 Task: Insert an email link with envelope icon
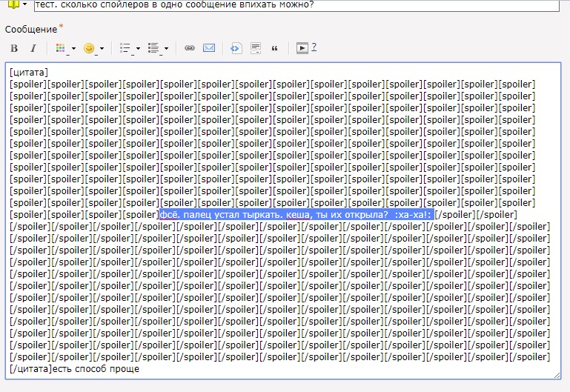[209, 48]
